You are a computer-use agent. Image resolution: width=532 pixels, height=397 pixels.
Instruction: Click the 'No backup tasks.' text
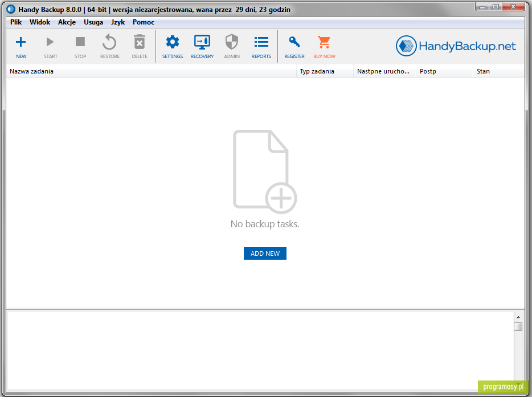coord(265,224)
